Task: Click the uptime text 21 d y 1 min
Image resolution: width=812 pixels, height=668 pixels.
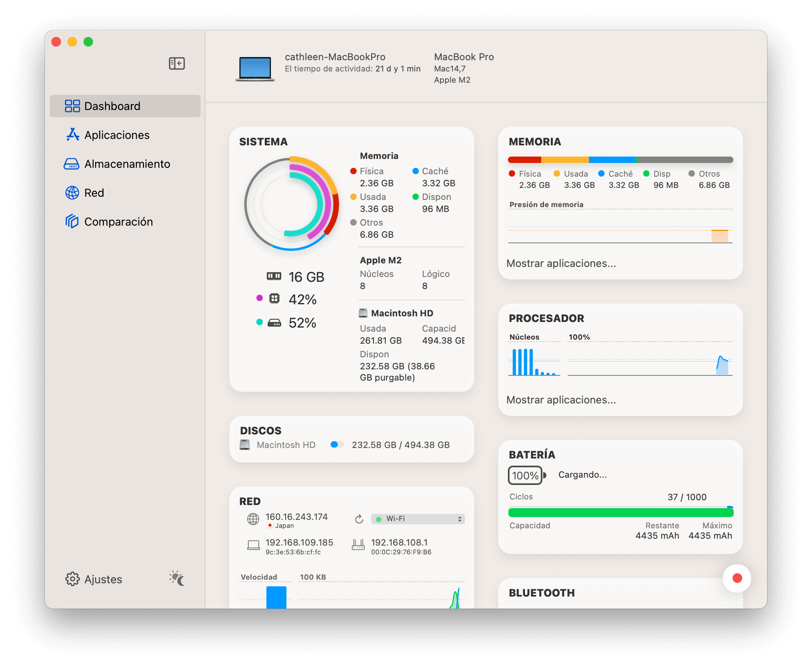Action: (x=398, y=69)
